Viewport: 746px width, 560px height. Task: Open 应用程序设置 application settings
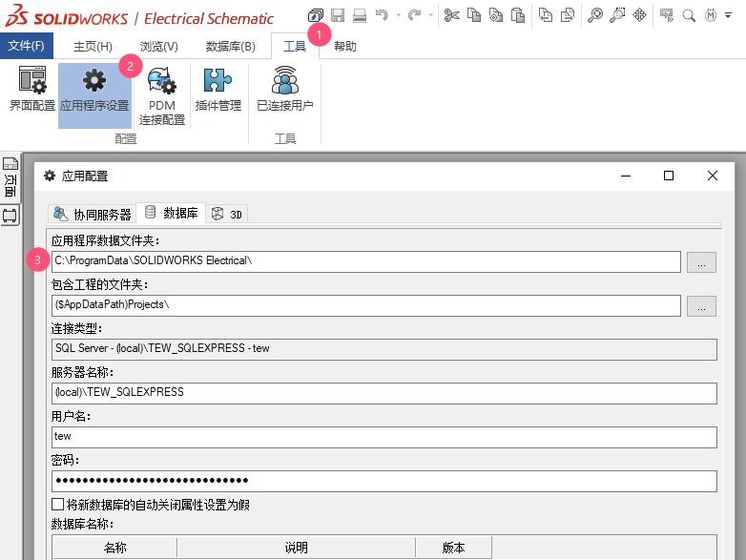pos(94,90)
